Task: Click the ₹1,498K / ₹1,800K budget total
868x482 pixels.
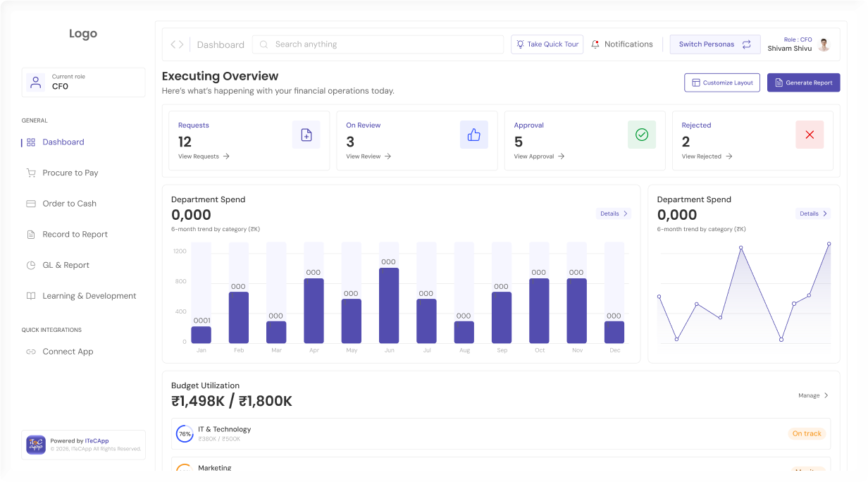Action: (231, 402)
